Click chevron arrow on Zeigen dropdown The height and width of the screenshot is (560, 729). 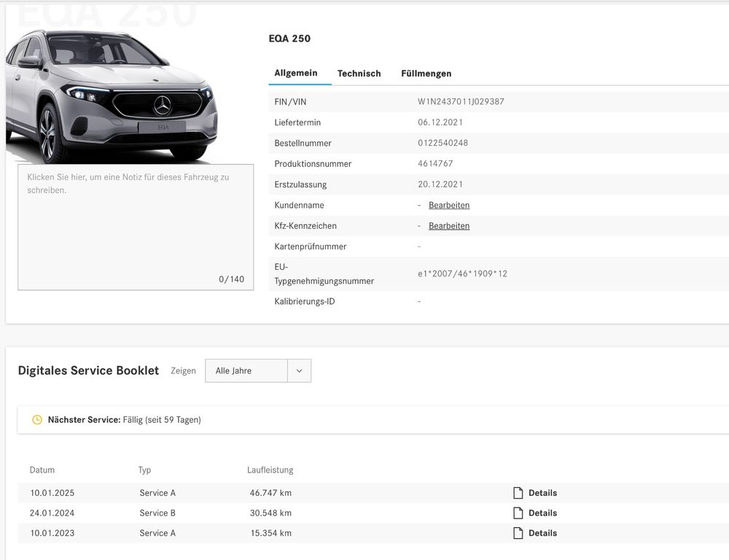[x=299, y=370]
